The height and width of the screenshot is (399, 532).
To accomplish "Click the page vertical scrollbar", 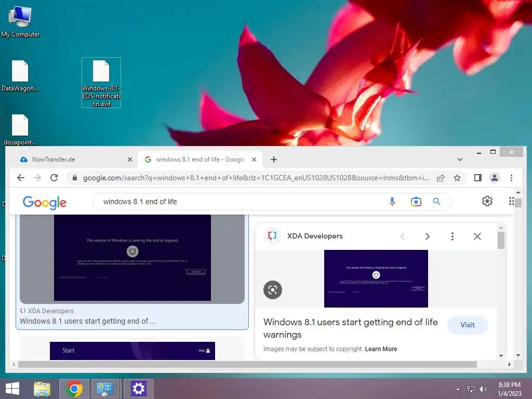I will [x=518, y=203].
